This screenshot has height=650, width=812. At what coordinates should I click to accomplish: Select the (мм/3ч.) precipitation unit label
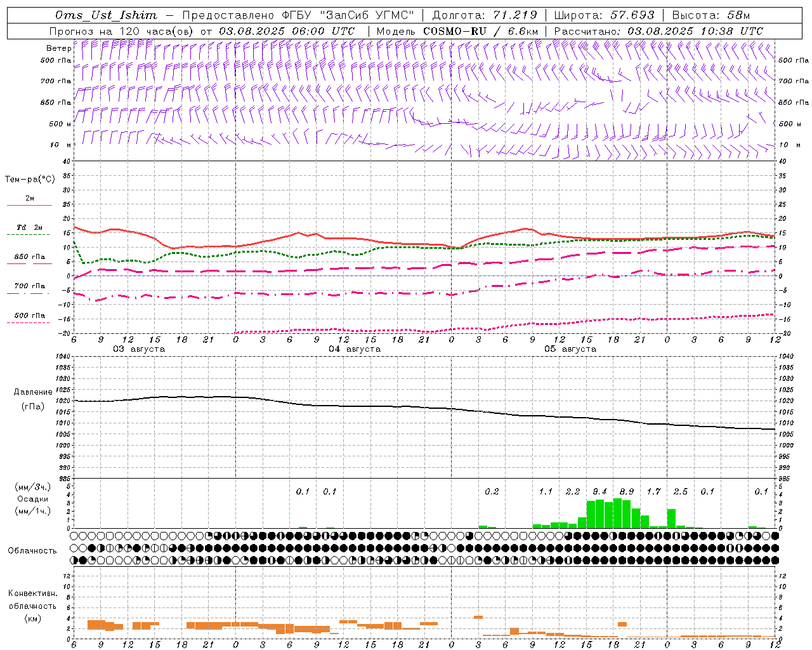[33, 487]
